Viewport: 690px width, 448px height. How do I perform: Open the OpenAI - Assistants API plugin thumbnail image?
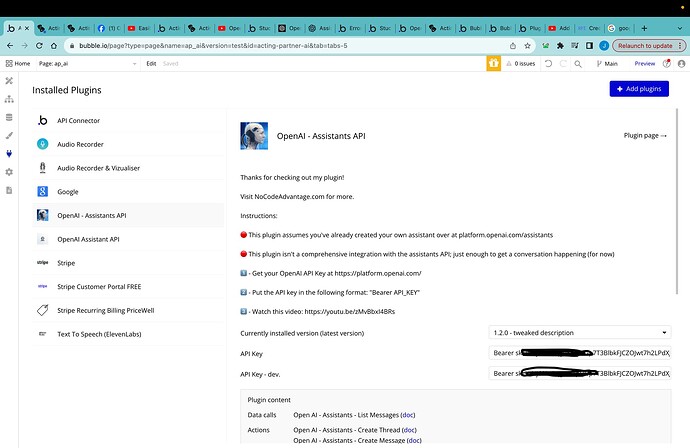pyautogui.click(x=254, y=136)
